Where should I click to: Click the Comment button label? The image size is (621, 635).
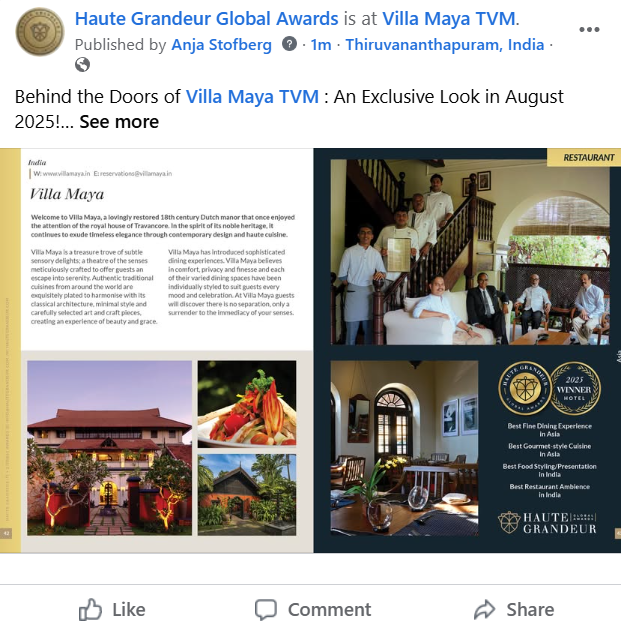pyautogui.click(x=329, y=609)
